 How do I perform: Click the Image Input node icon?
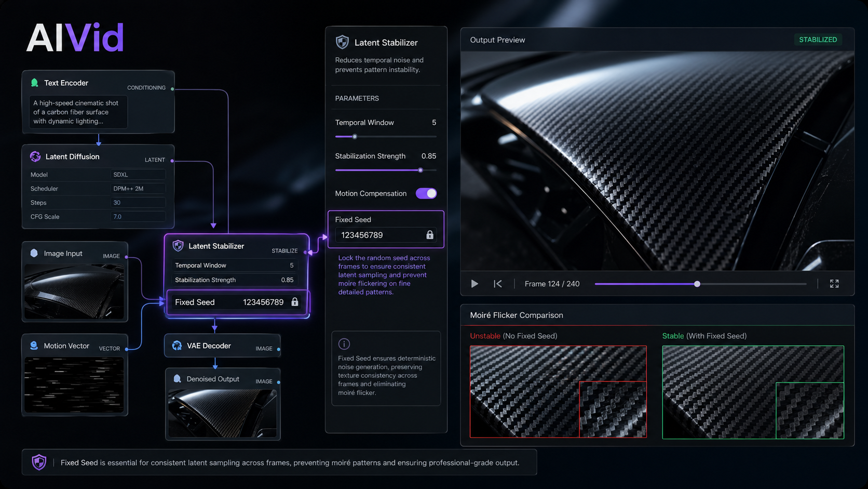tap(34, 253)
